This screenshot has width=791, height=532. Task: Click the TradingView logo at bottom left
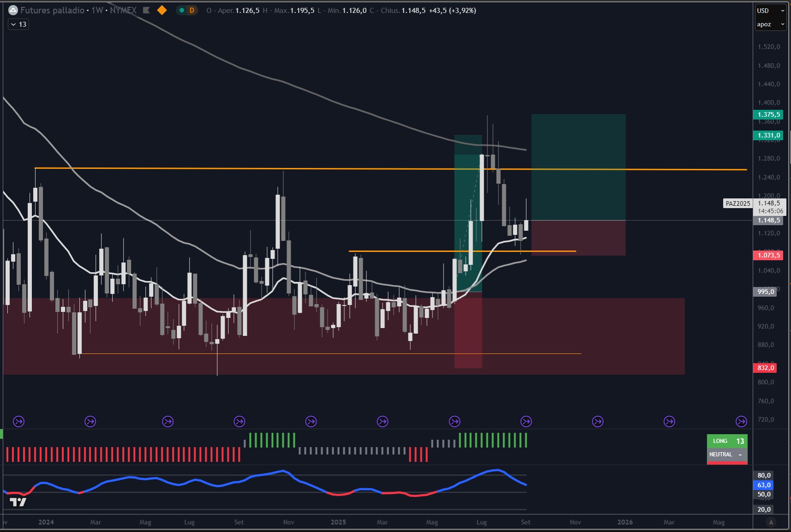pyautogui.click(x=18, y=502)
